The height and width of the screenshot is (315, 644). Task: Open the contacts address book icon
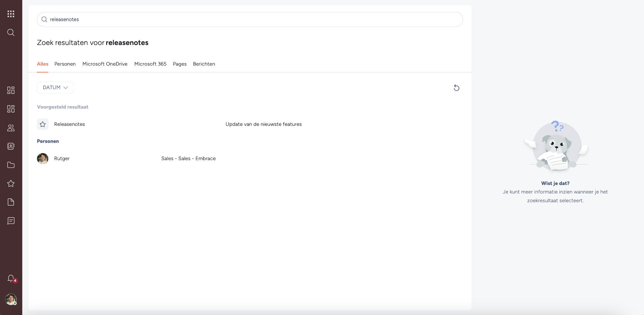[11, 146]
